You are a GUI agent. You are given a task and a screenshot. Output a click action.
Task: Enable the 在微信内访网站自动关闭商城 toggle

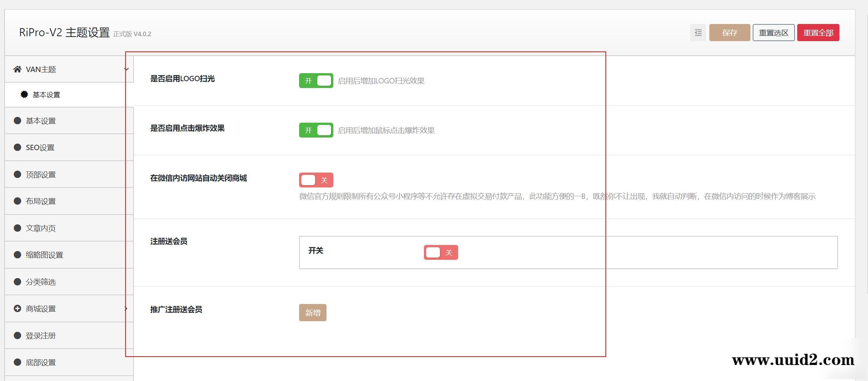click(316, 179)
